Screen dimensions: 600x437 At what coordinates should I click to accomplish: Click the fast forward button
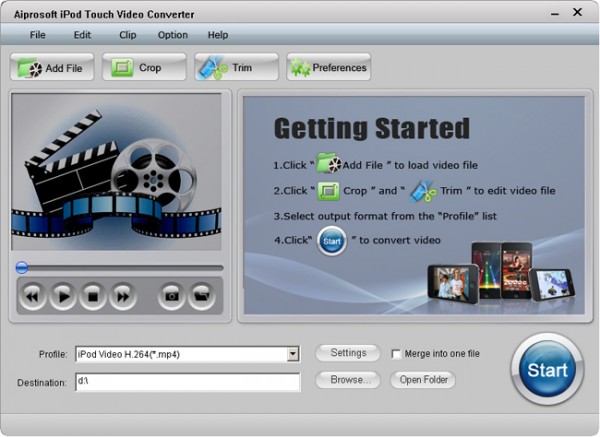point(123,296)
